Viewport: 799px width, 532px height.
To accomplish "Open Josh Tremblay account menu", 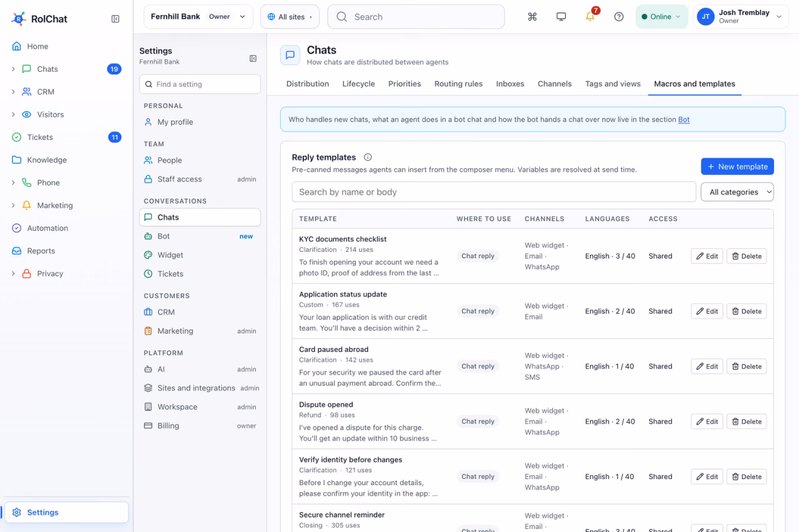I will [x=740, y=17].
